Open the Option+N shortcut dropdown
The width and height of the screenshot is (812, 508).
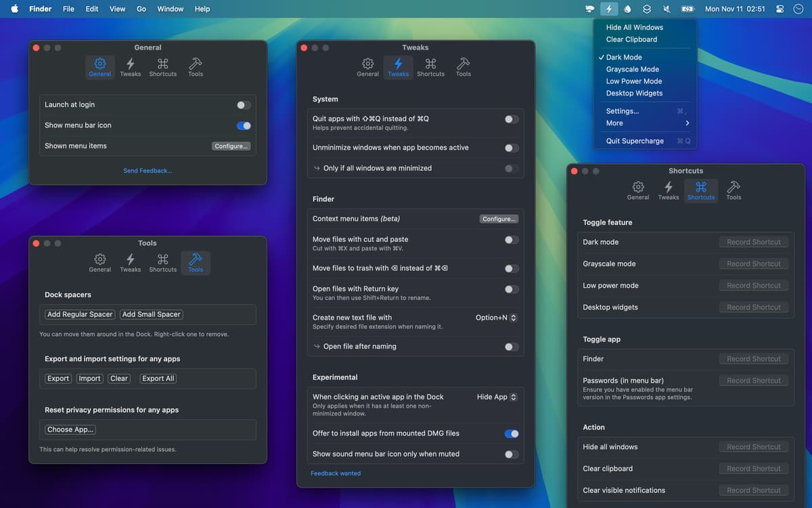click(x=496, y=318)
